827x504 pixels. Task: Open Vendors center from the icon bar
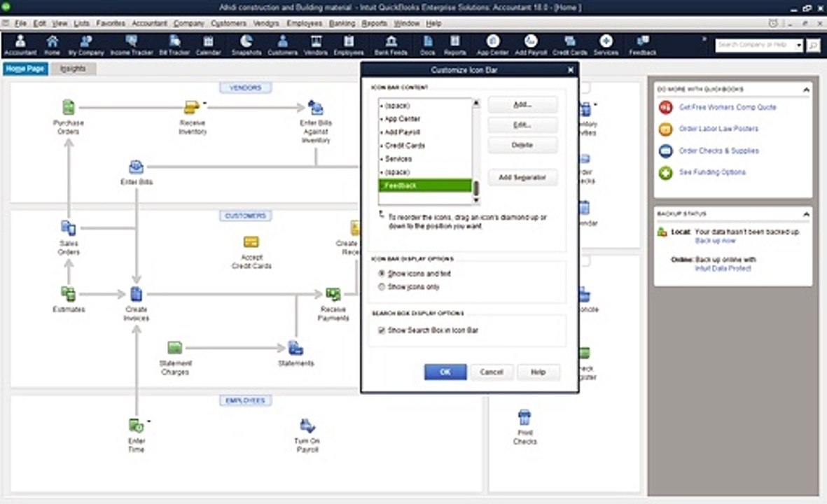(x=315, y=45)
